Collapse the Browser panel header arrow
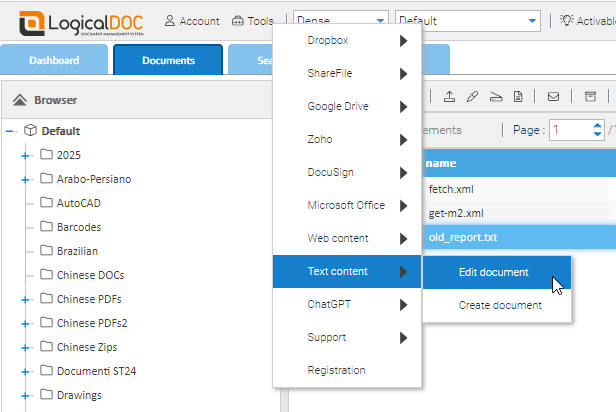 click(20, 100)
